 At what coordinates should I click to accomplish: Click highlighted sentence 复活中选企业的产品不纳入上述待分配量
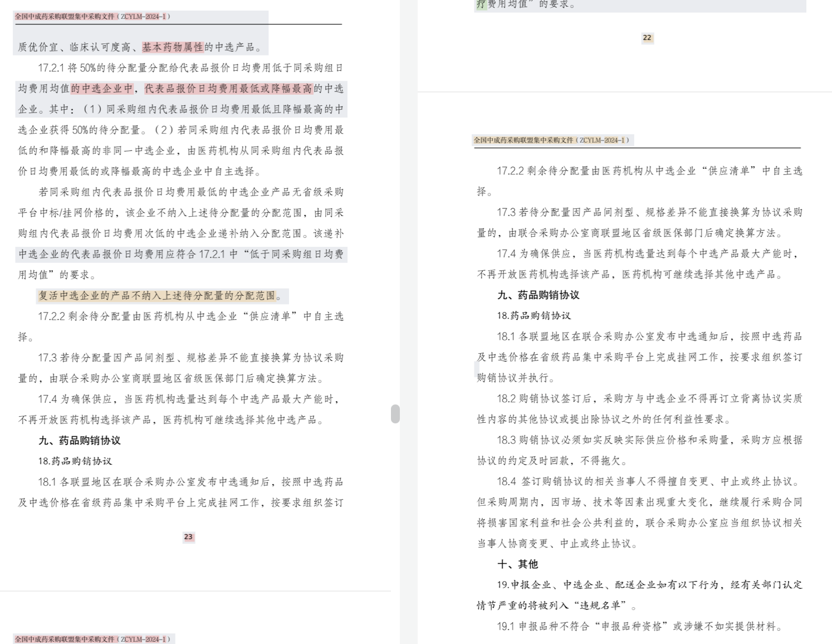tap(157, 296)
